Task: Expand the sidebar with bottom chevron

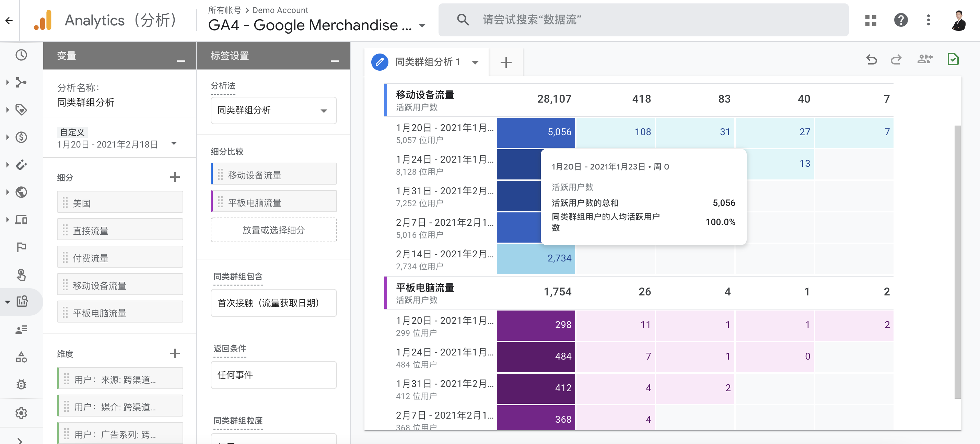Action: click(20, 441)
